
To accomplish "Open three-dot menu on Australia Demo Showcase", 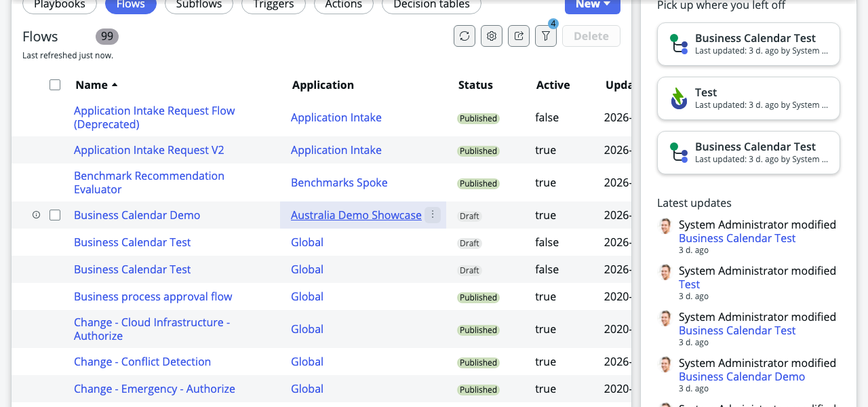I will click(433, 215).
